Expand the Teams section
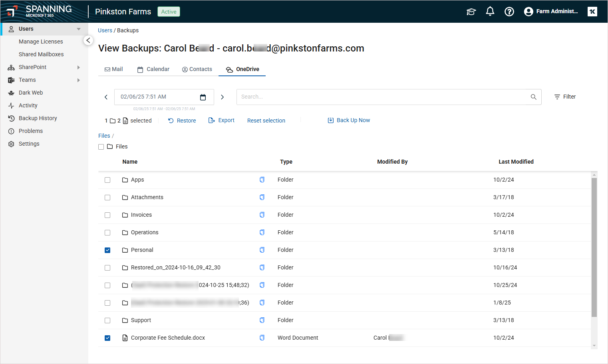 [79, 80]
